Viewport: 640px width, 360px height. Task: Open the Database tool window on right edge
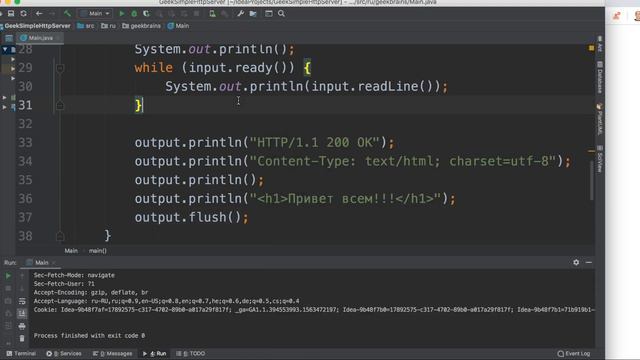click(600, 77)
